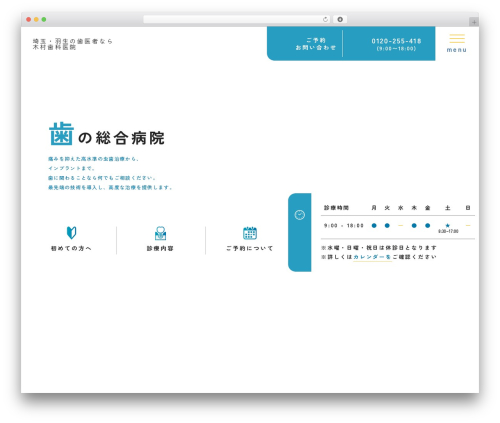
Task: Open new tab with plus button
Action: pyautogui.click(x=474, y=22)
